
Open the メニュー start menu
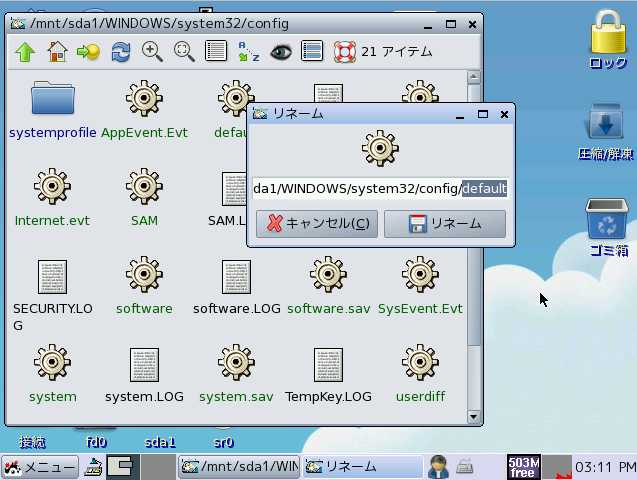40,466
